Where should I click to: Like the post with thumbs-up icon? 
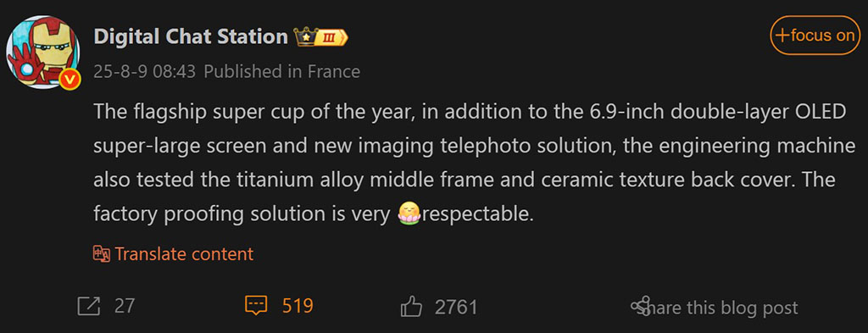(x=411, y=307)
